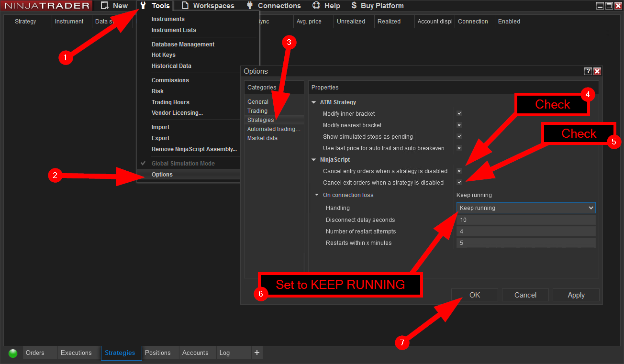Screen dimensions: 624x364
Task: Toggle Cancel exit orders when strategy disabled
Action: 459,182
